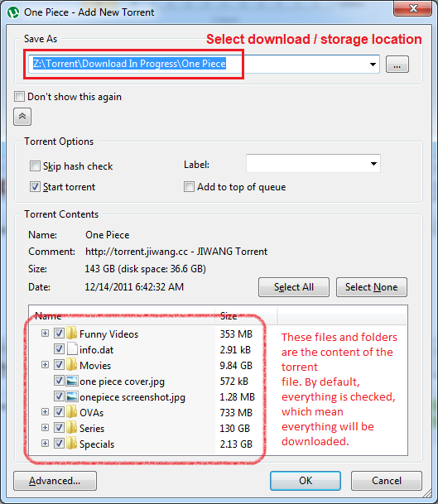Uncheck the Specials folder checkbox
Viewport: 438px width, 504px height.
click(x=59, y=444)
